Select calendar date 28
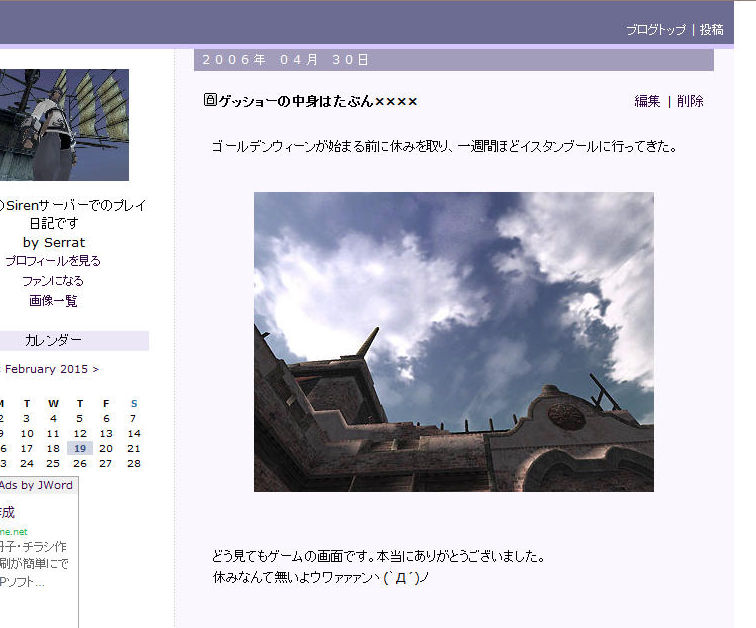756x628 pixels. tap(134, 464)
